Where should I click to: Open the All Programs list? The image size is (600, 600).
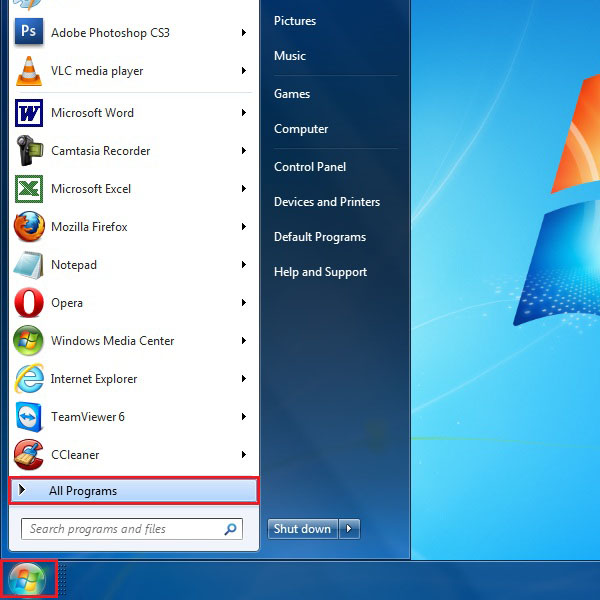coord(134,491)
